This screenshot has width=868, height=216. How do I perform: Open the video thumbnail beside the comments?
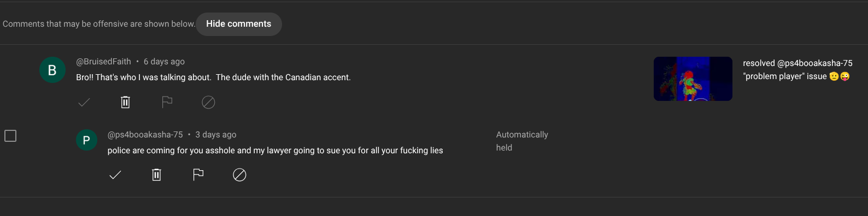[x=693, y=79]
